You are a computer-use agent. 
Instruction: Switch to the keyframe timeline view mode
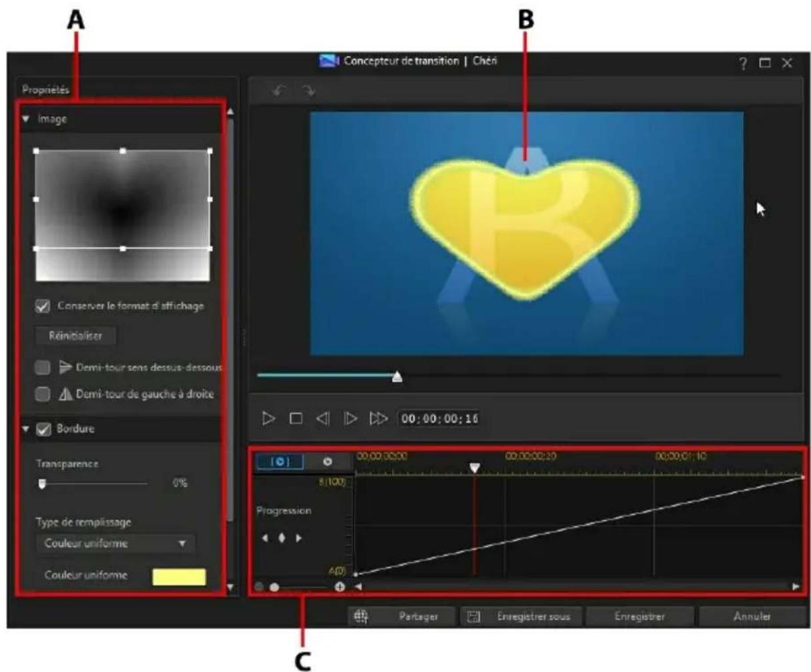click(280, 462)
